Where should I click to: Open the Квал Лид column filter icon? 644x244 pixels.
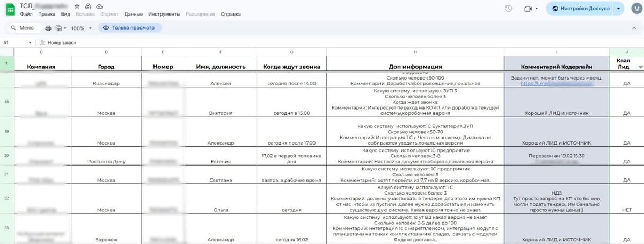pos(640,67)
